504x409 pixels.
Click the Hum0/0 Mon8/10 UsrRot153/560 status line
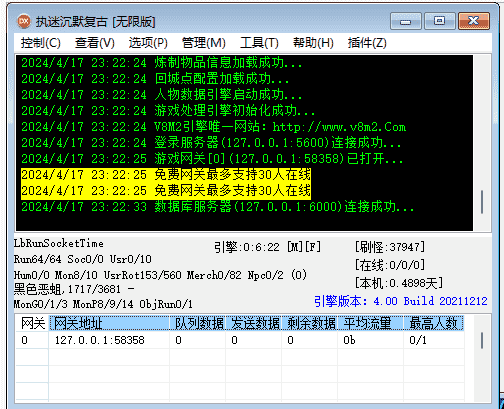[160, 275]
